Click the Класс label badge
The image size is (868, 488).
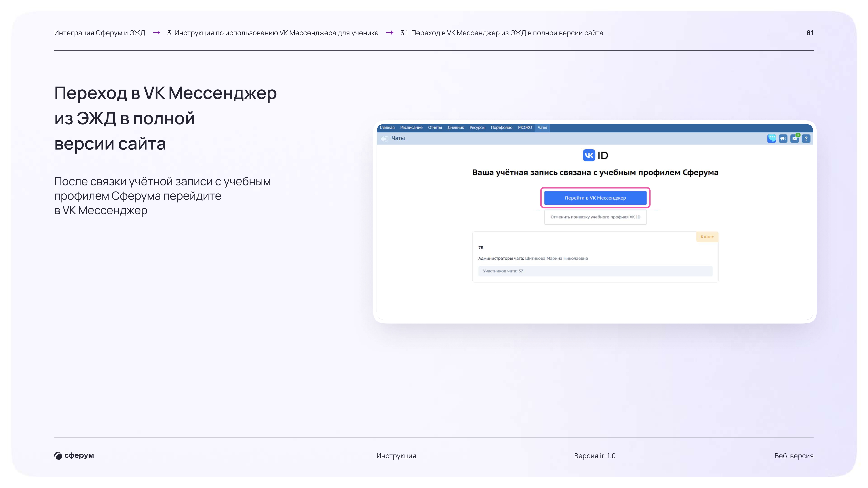[707, 237]
